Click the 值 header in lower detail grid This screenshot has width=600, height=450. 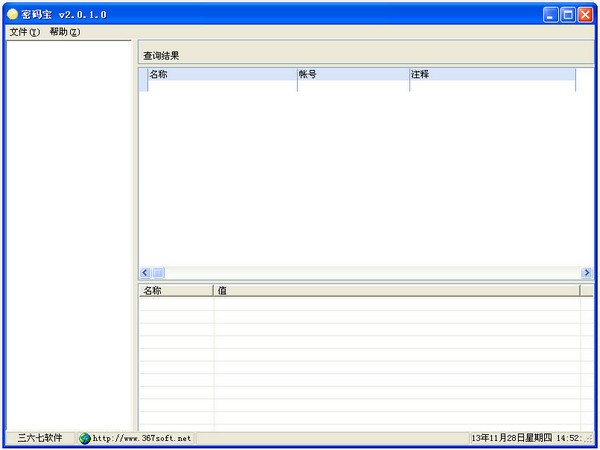pos(397,290)
